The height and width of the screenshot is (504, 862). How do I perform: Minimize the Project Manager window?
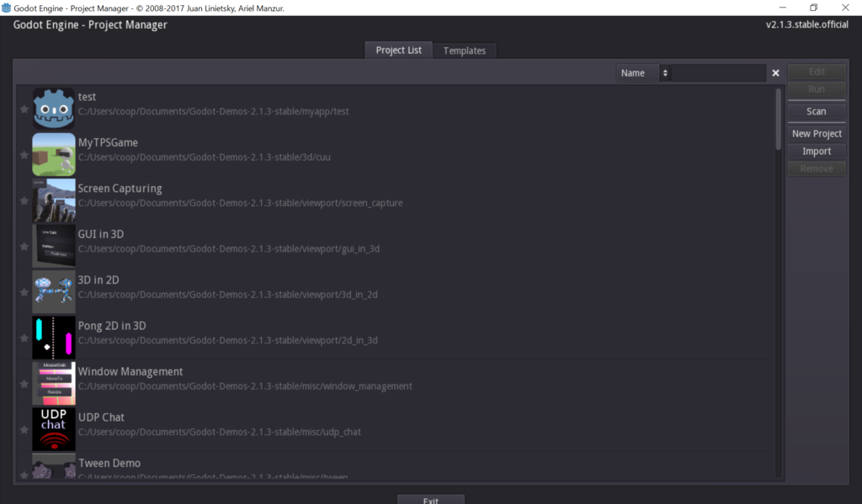tap(783, 8)
